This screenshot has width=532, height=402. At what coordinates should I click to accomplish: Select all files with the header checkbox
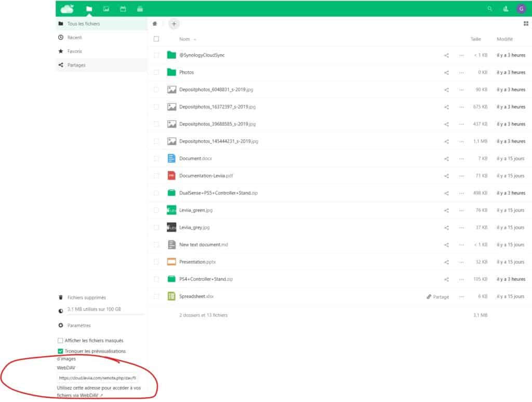click(x=155, y=38)
